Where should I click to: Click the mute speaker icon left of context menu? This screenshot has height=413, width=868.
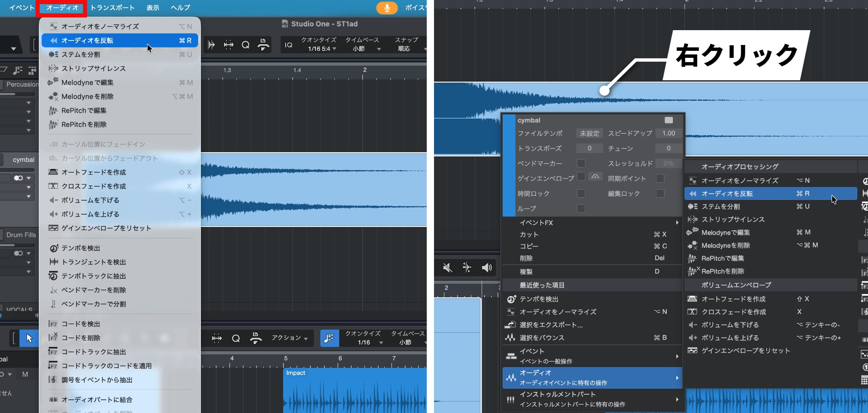[x=447, y=268]
